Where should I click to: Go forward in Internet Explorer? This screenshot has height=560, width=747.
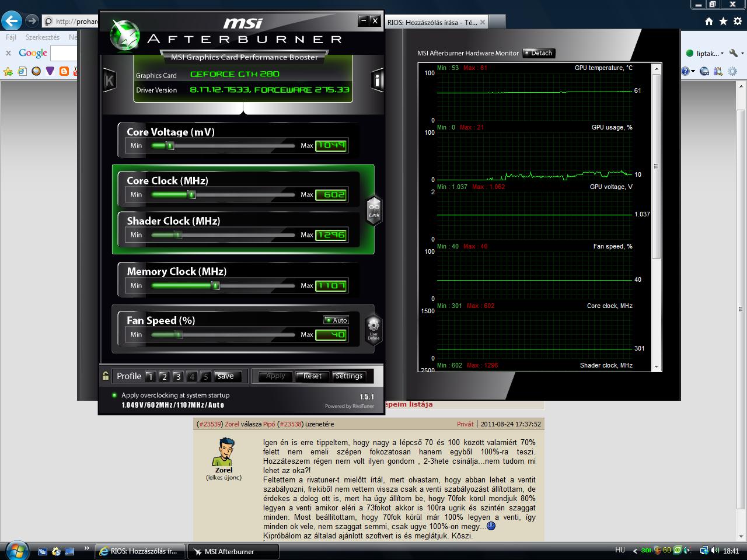(x=32, y=21)
